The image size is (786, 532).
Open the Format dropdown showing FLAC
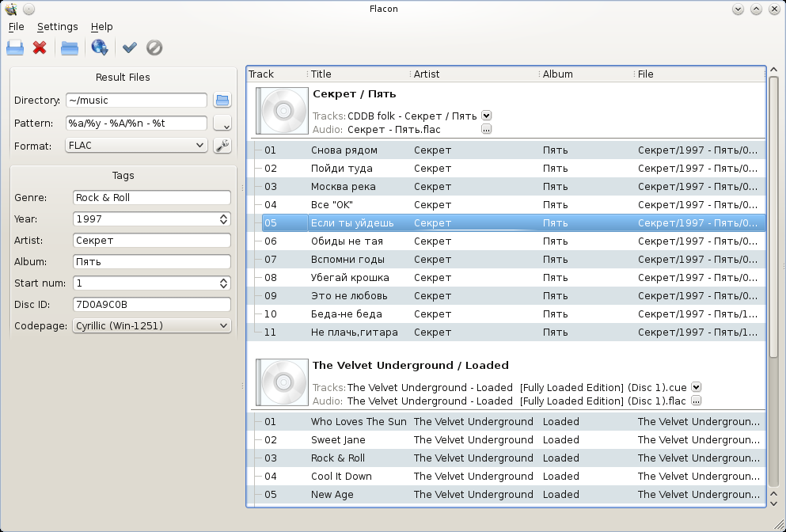tap(136, 146)
